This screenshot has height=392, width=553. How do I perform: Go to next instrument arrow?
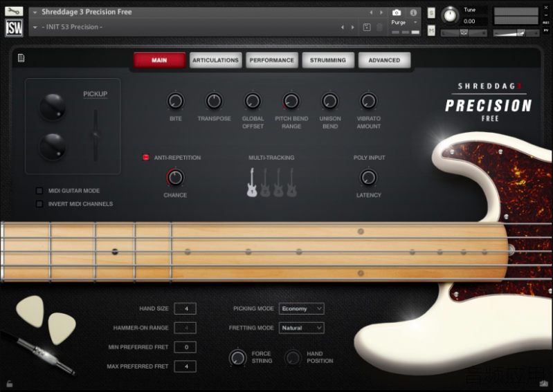[381, 12]
